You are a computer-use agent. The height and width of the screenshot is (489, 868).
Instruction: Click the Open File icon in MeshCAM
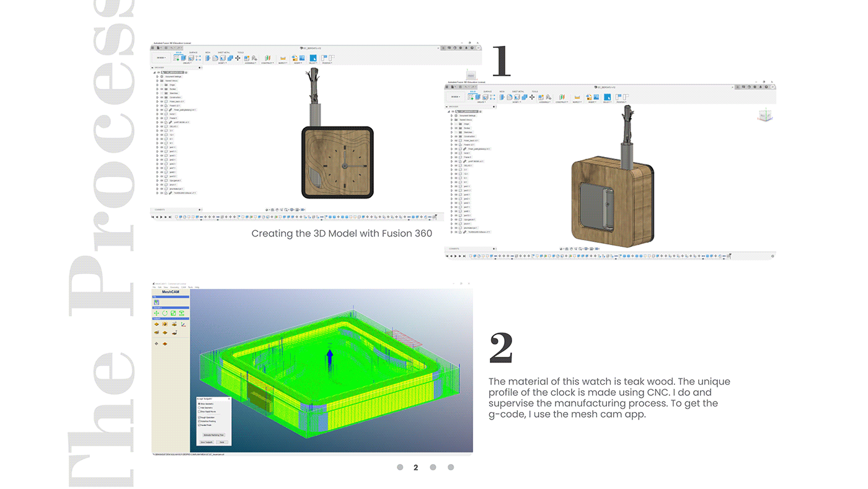pyautogui.click(x=156, y=302)
